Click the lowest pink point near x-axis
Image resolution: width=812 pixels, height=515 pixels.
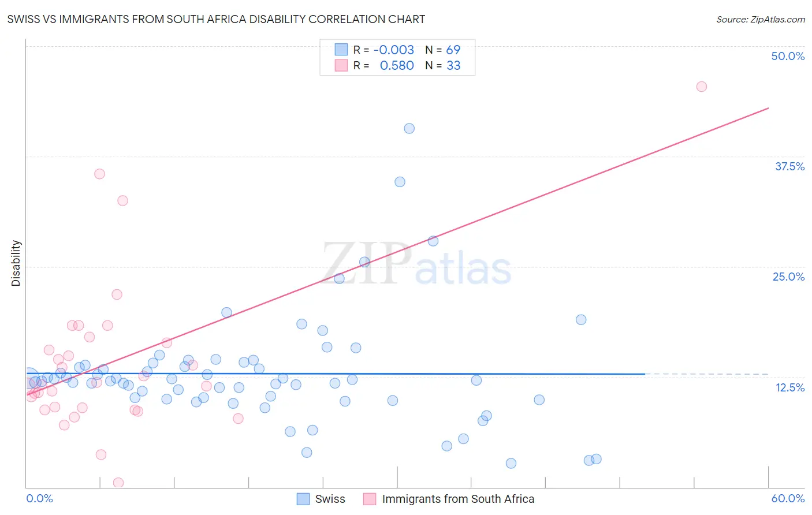[118, 483]
